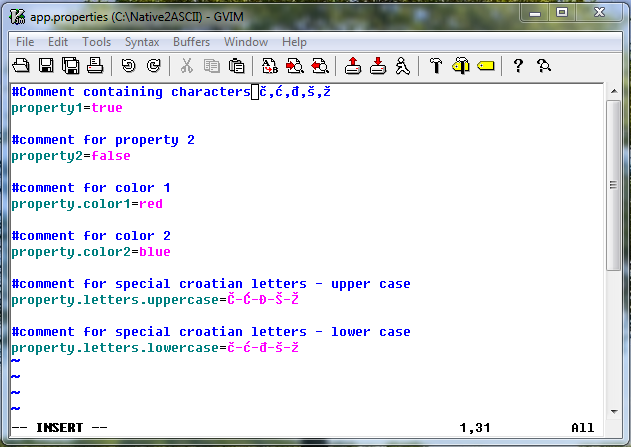Click the Open file toolbar icon
The height and width of the screenshot is (447, 631).
[21, 66]
